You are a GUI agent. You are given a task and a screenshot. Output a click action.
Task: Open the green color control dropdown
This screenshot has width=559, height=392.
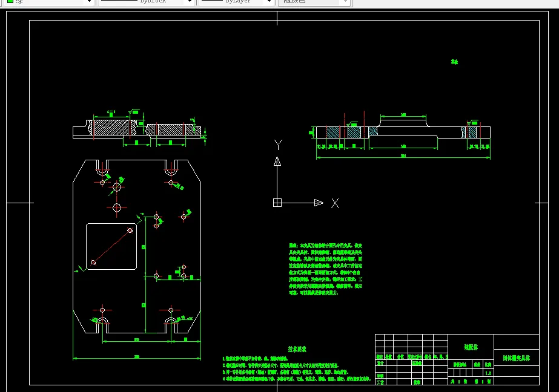click(89, 2)
